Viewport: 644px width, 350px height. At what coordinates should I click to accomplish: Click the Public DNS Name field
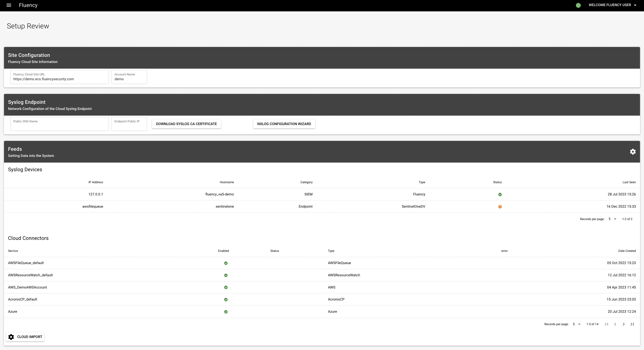coord(59,124)
